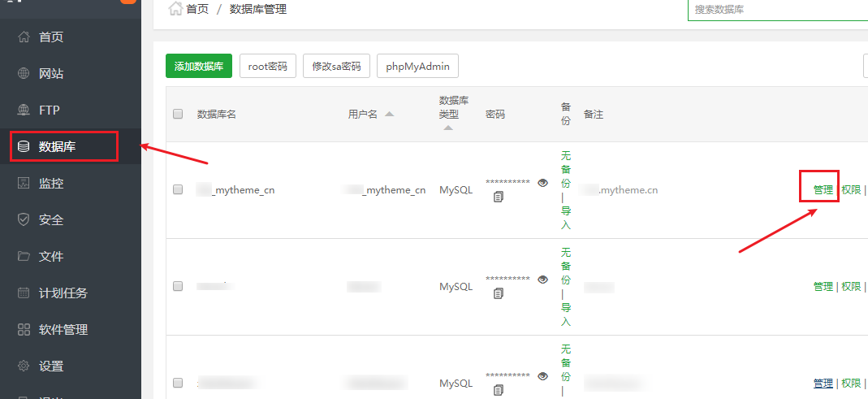
Task: Click the security shield icon in the sidebar
Action: (24, 219)
